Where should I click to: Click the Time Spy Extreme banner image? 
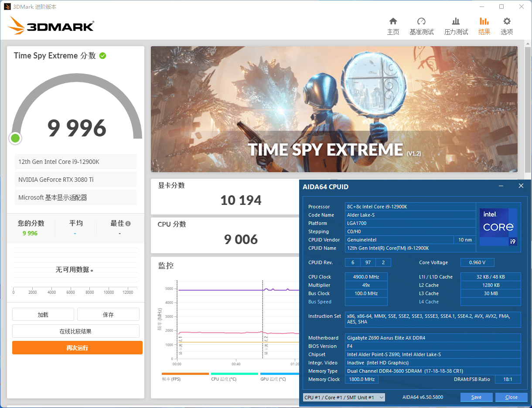click(x=334, y=109)
